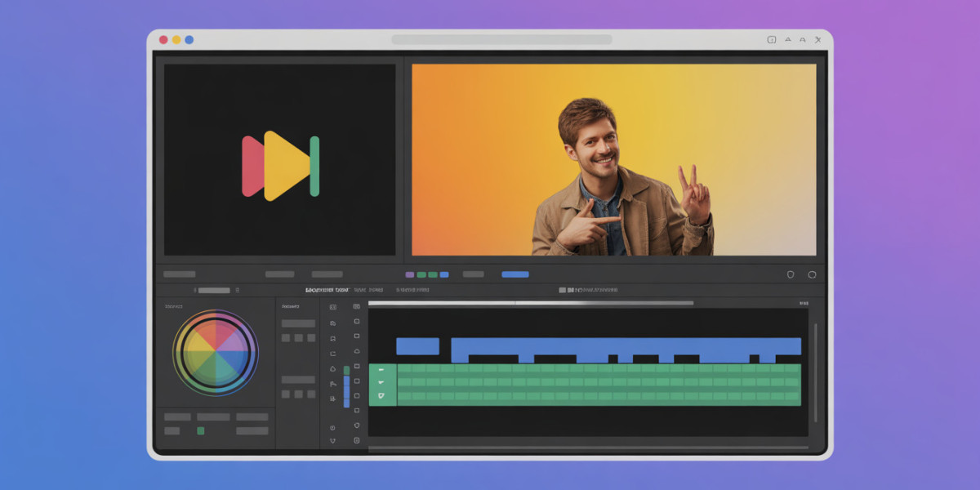Click the timeline ruler progress bar
980x490 pixels.
point(531,303)
